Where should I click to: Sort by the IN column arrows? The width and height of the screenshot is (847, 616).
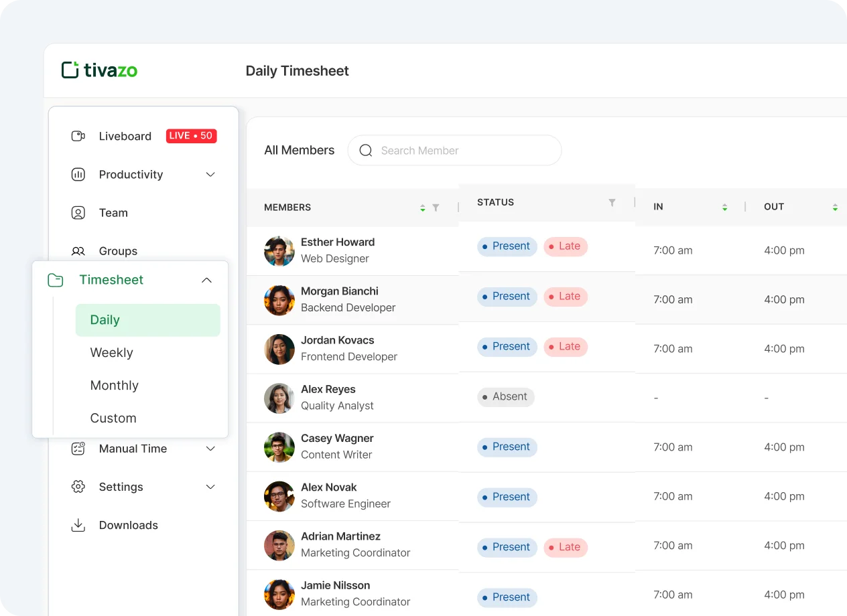724,208
